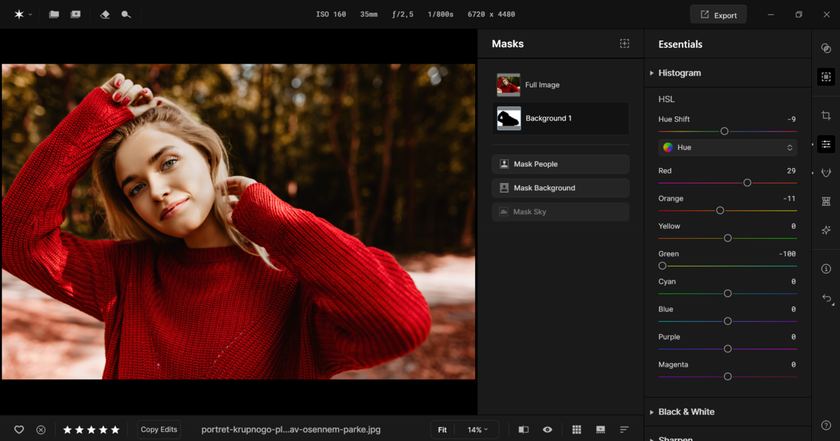Click Mask People button
This screenshot has height=441, width=840.
coord(560,164)
